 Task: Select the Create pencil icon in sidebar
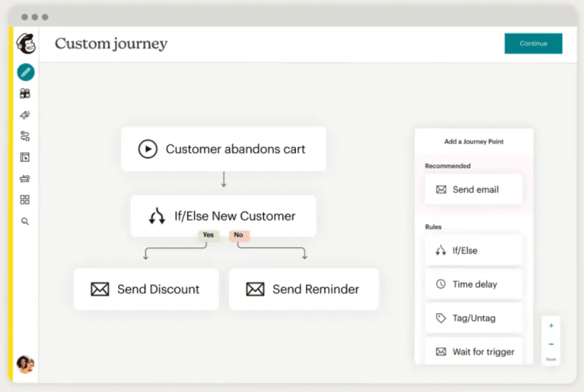[25, 72]
